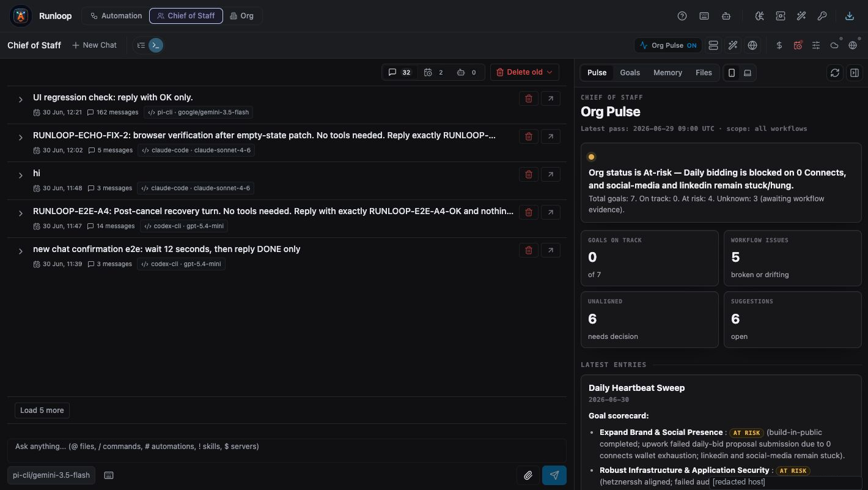Toggle Org Pulse ON switch
This screenshot has height=490, width=868.
(x=668, y=45)
